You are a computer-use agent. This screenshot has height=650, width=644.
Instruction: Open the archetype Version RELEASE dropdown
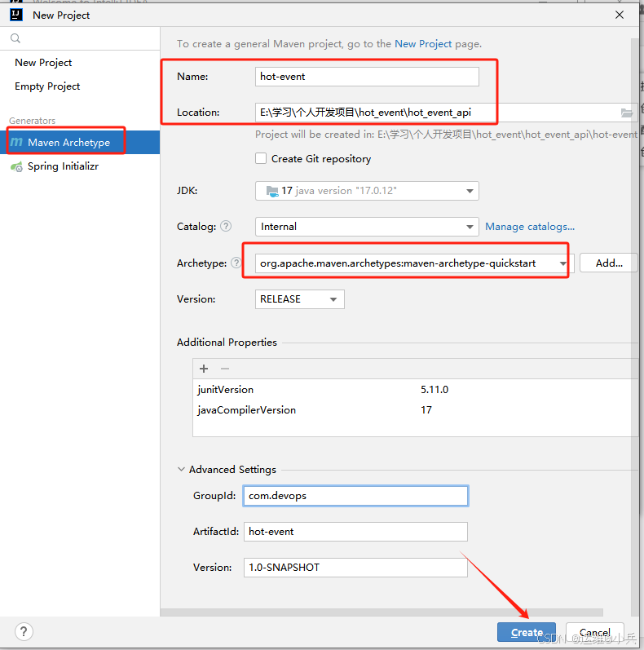click(x=300, y=299)
